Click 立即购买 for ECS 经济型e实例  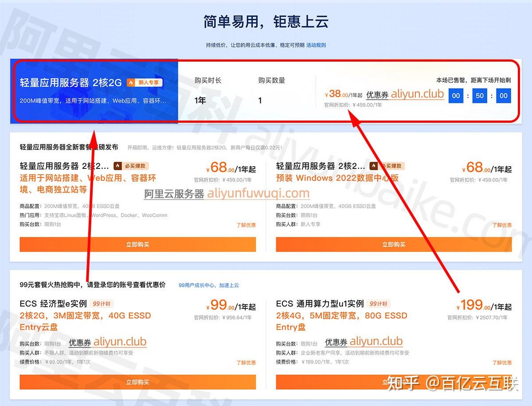(138, 382)
